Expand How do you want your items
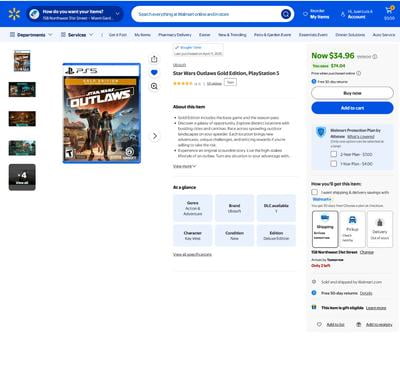Screen dimensions: 400x387 click(x=75, y=14)
